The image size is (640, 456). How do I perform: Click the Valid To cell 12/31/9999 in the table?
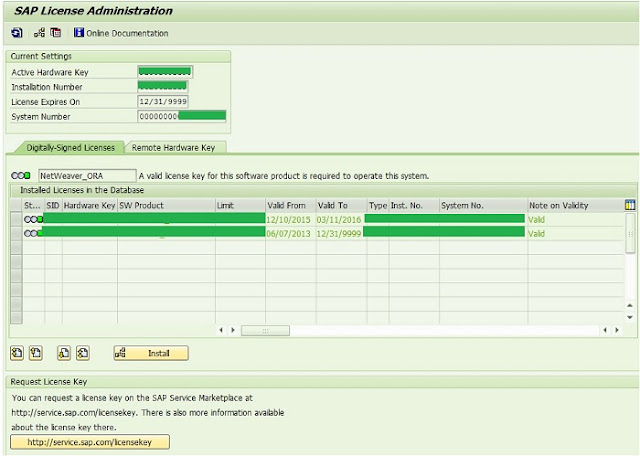click(x=339, y=234)
